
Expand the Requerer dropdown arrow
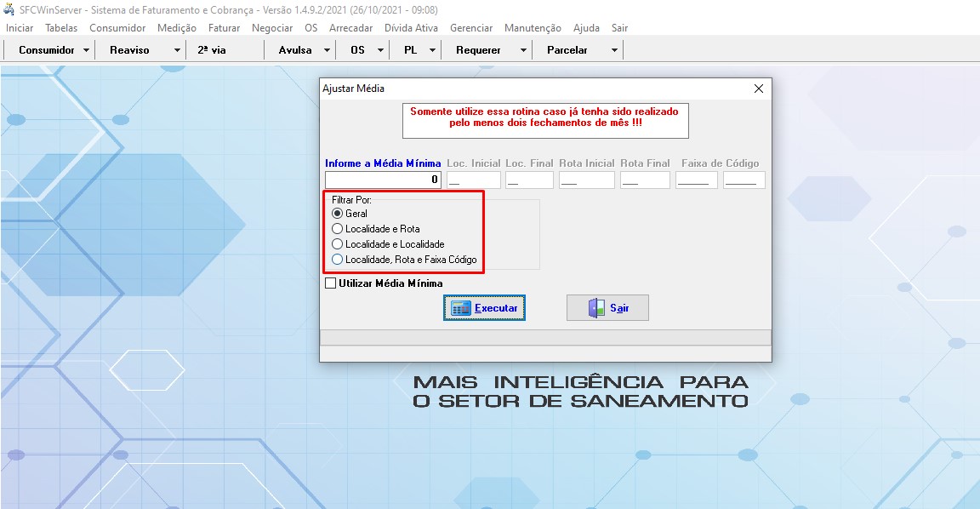[x=523, y=50]
